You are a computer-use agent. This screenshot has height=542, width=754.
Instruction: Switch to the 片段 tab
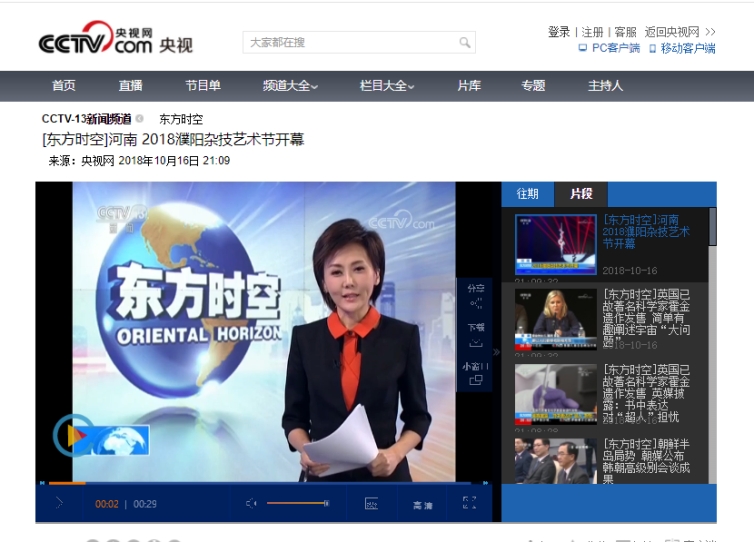click(581, 194)
